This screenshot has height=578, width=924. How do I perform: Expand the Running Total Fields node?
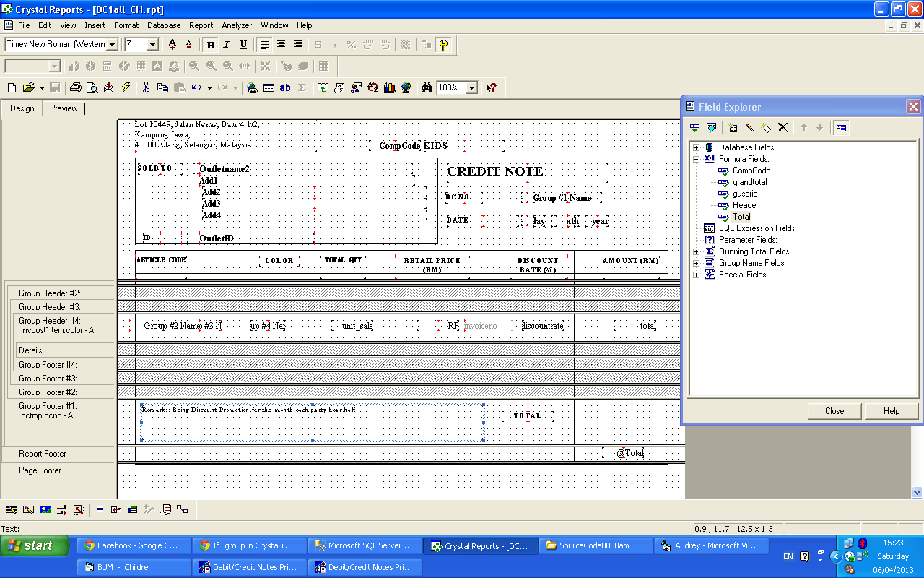click(697, 251)
